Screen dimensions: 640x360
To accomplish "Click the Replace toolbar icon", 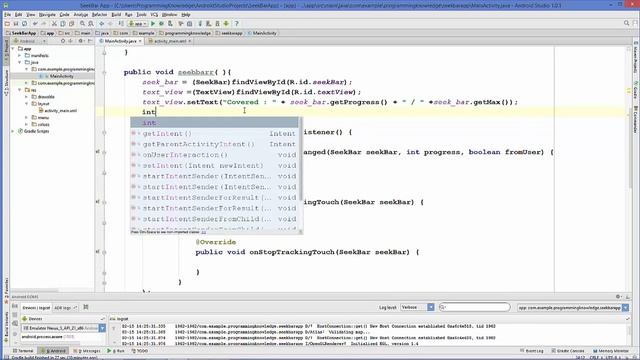I will pyautogui.click(x=91, y=24).
